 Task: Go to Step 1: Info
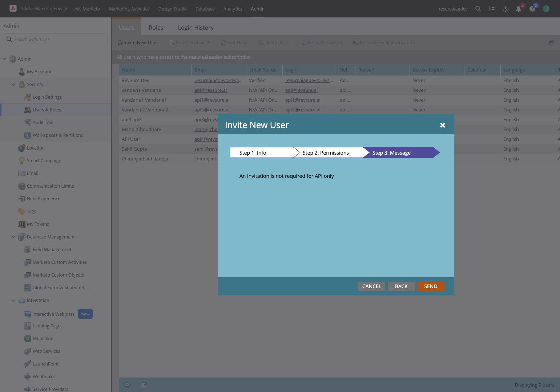[x=262, y=153]
